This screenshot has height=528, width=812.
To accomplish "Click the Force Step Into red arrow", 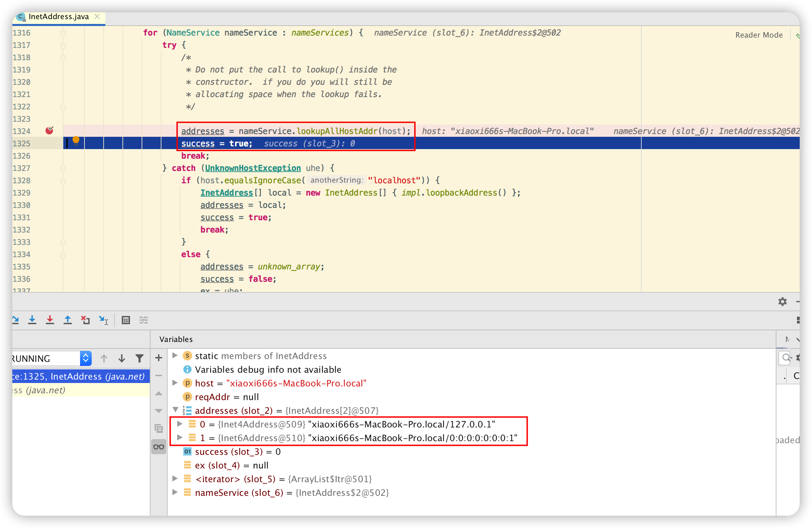I will click(x=50, y=320).
